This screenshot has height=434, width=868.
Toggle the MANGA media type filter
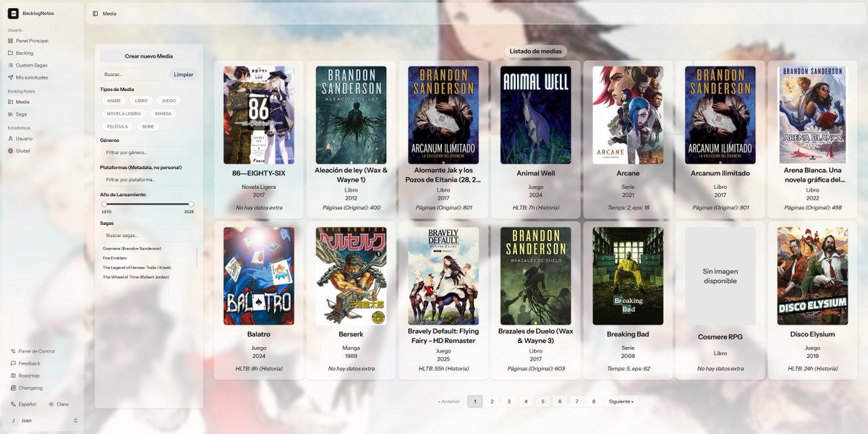163,114
